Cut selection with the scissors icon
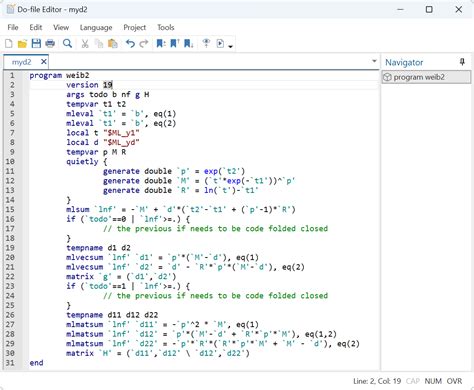474x390 pixels. (85, 43)
